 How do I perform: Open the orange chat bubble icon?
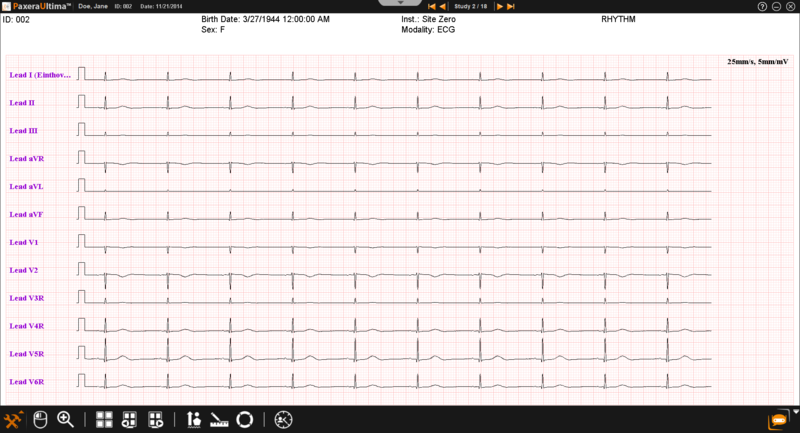click(777, 421)
